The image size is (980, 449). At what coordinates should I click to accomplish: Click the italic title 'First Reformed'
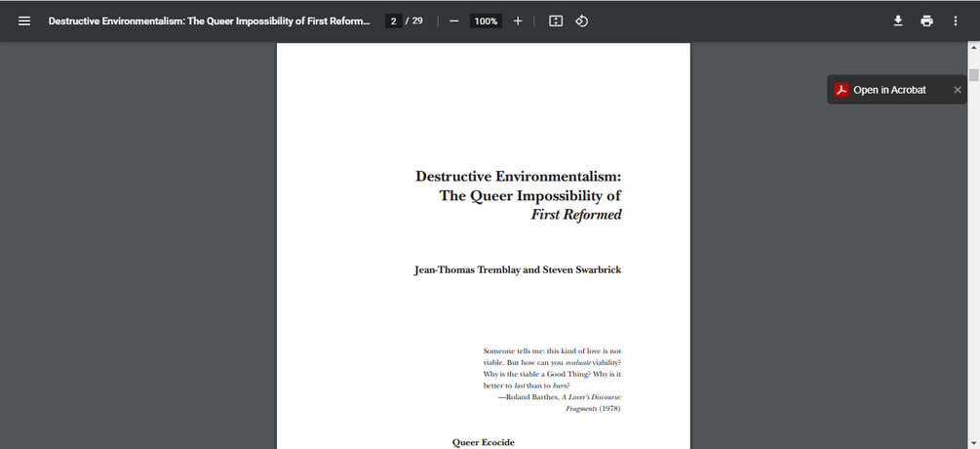576,215
